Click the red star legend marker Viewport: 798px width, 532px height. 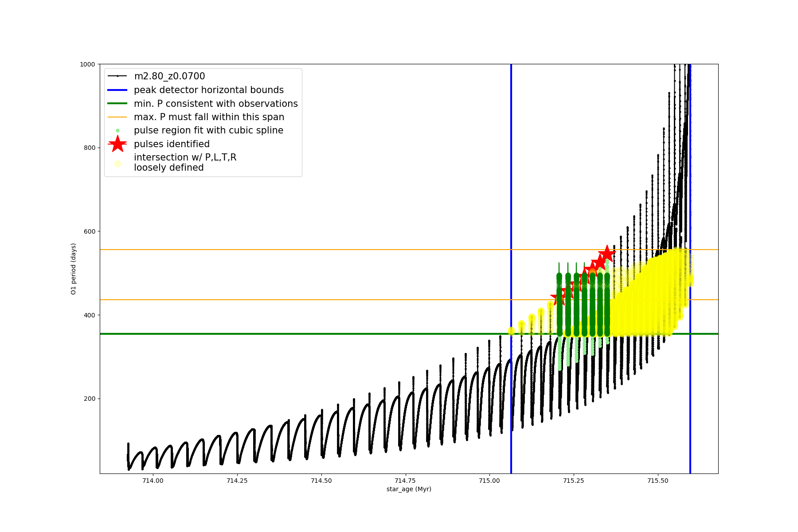[117, 144]
